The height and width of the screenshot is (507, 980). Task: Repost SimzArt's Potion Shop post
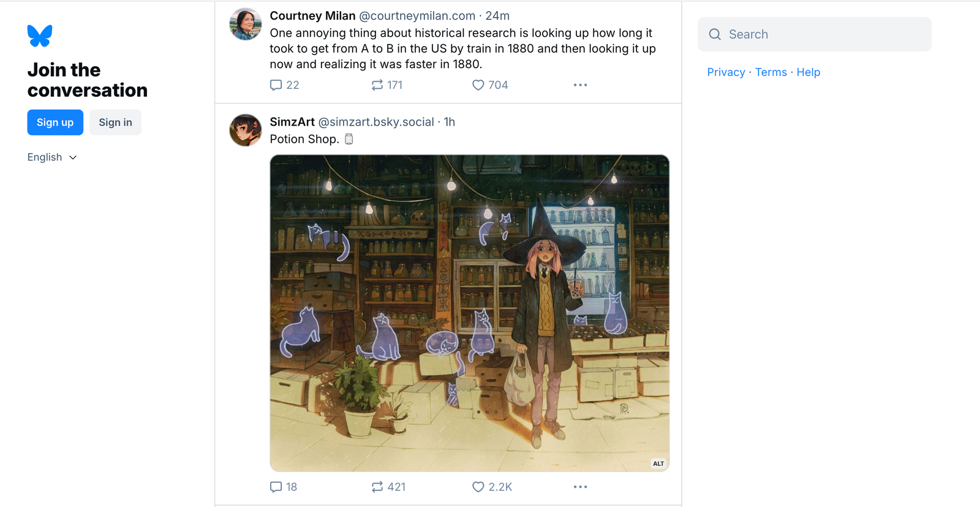(x=377, y=487)
